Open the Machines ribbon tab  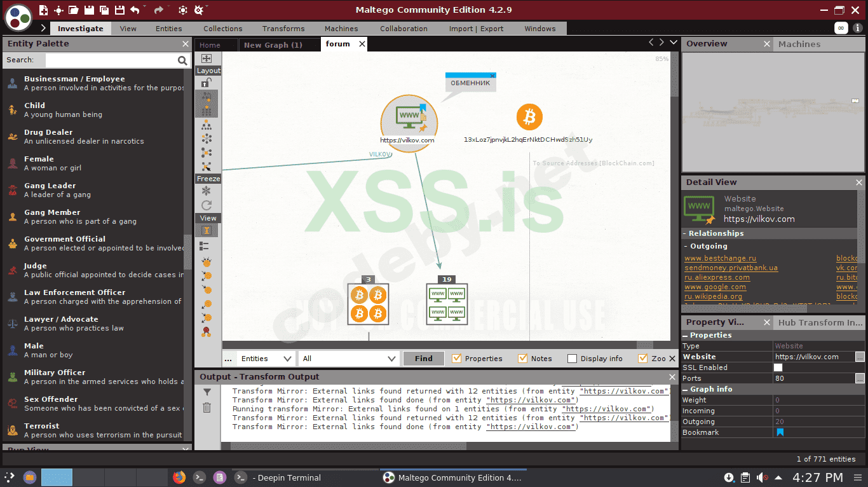(341, 29)
